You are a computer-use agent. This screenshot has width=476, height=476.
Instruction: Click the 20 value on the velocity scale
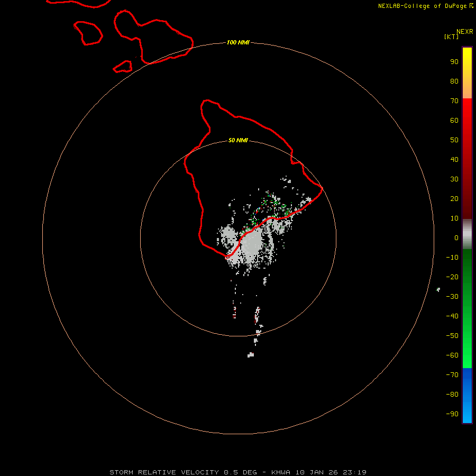pyautogui.click(x=454, y=199)
